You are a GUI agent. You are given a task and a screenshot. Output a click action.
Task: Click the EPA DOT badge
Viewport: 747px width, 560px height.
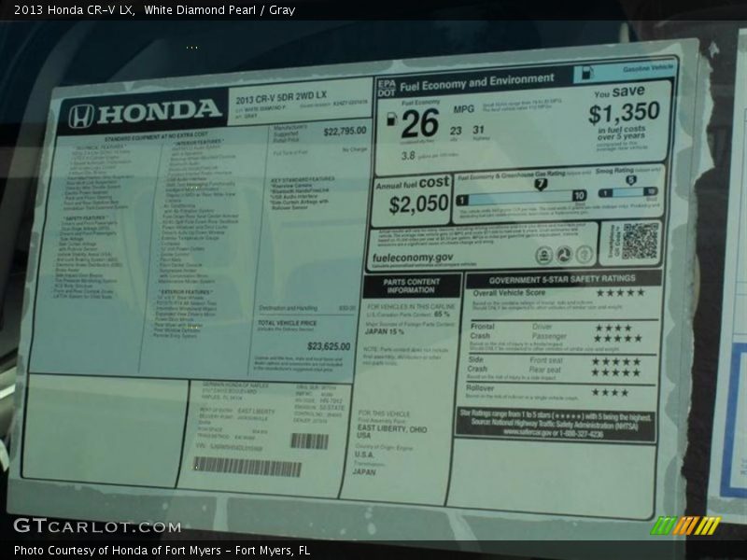(x=387, y=89)
